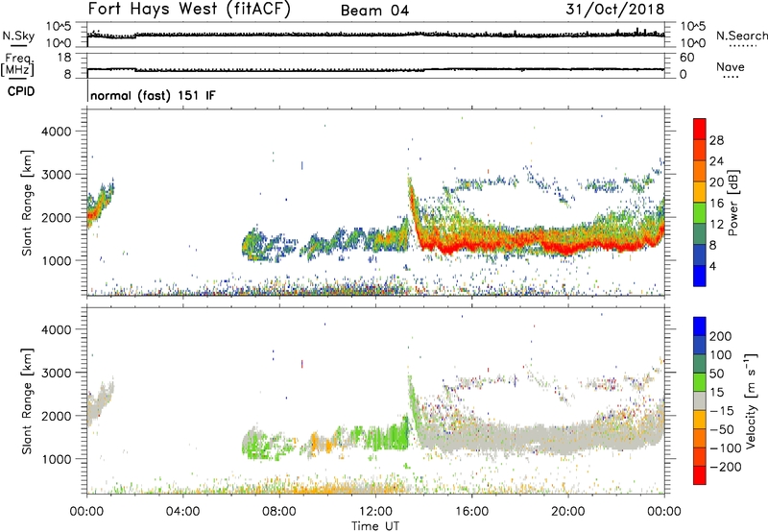The image size is (768, 532).
Task: Click the 'Slant Range [km]' label of velocity panel
Action: [x=27, y=401]
